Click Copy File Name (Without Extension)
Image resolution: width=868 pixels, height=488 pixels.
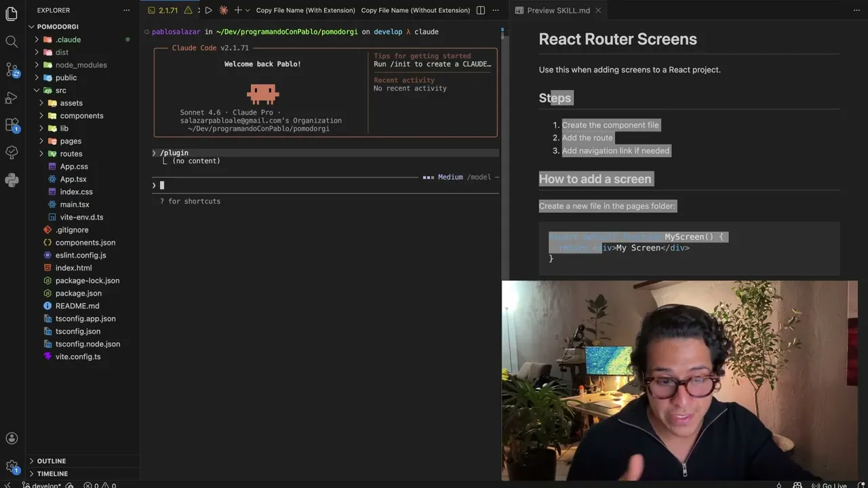[x=416, y=10]
